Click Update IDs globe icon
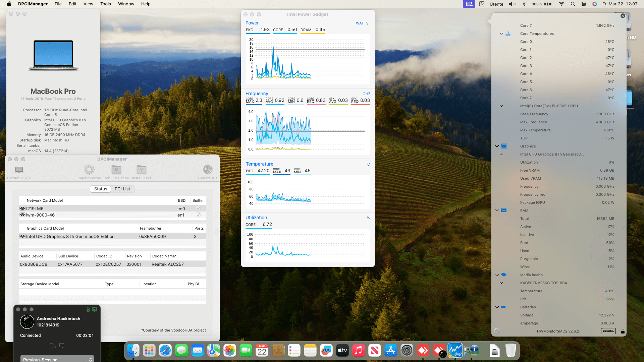This screenshot has height=362, width=644. [x=208, y=169]
